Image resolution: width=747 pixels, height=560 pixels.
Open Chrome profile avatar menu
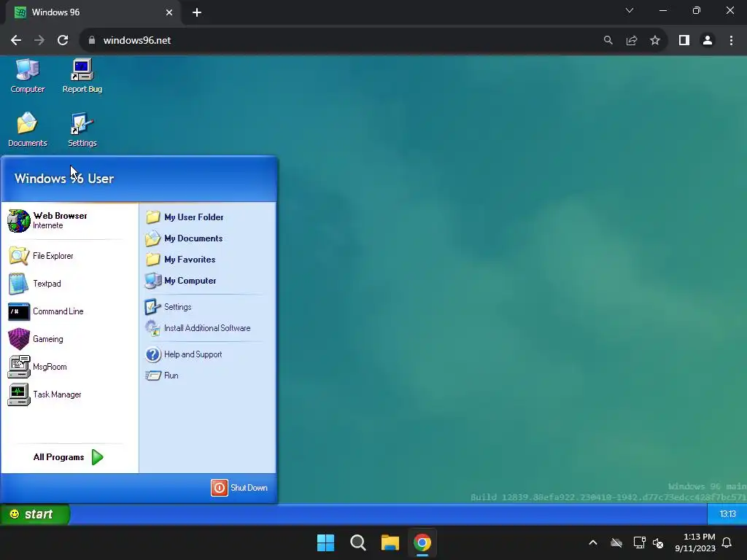tap(708, 41)
